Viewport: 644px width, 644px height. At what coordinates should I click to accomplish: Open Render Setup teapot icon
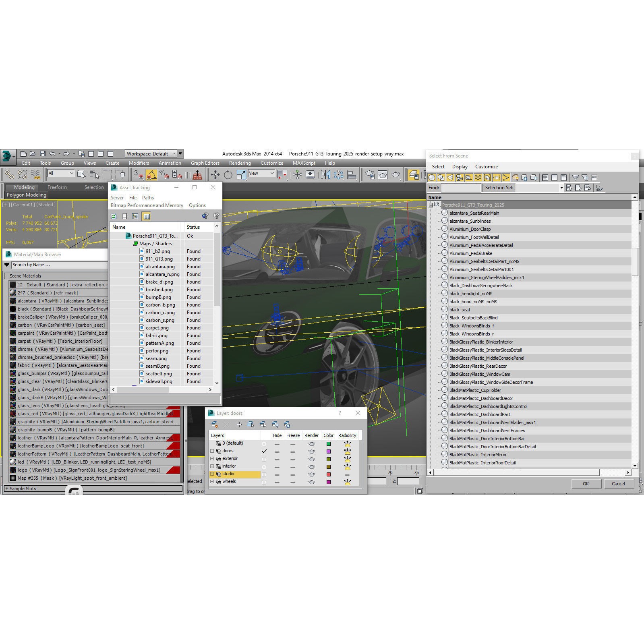(370, 174)
